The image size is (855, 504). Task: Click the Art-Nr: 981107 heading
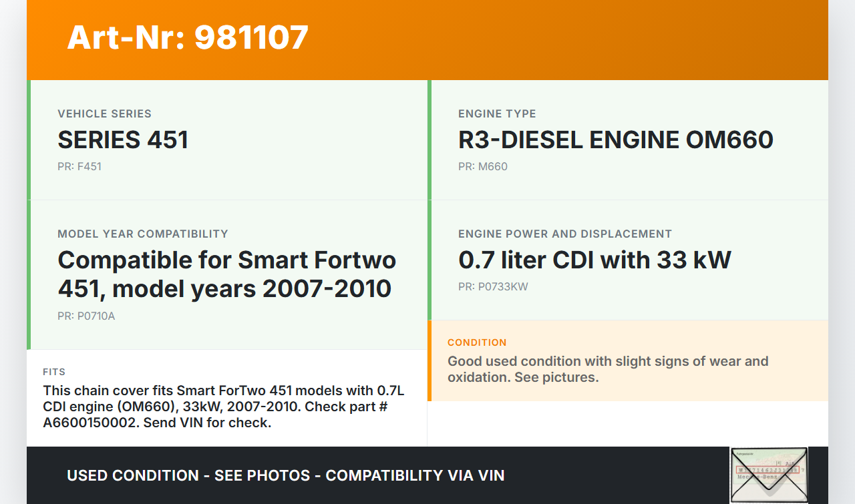tap(188, 37)
